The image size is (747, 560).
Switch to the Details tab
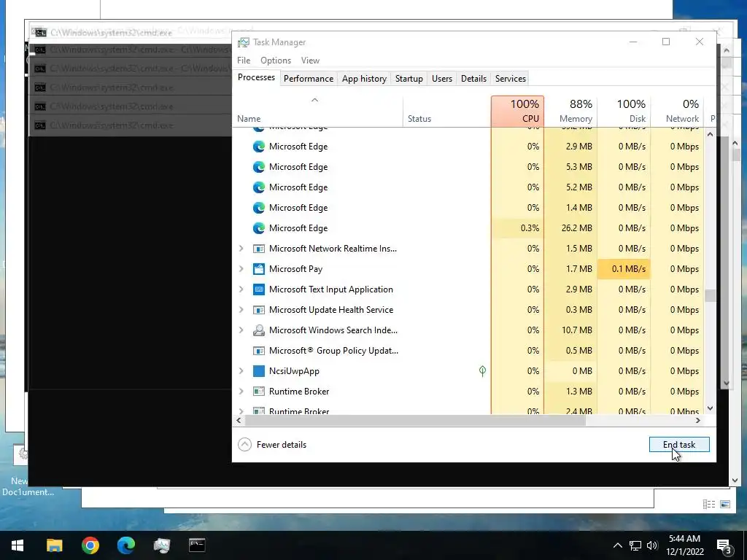473,79
